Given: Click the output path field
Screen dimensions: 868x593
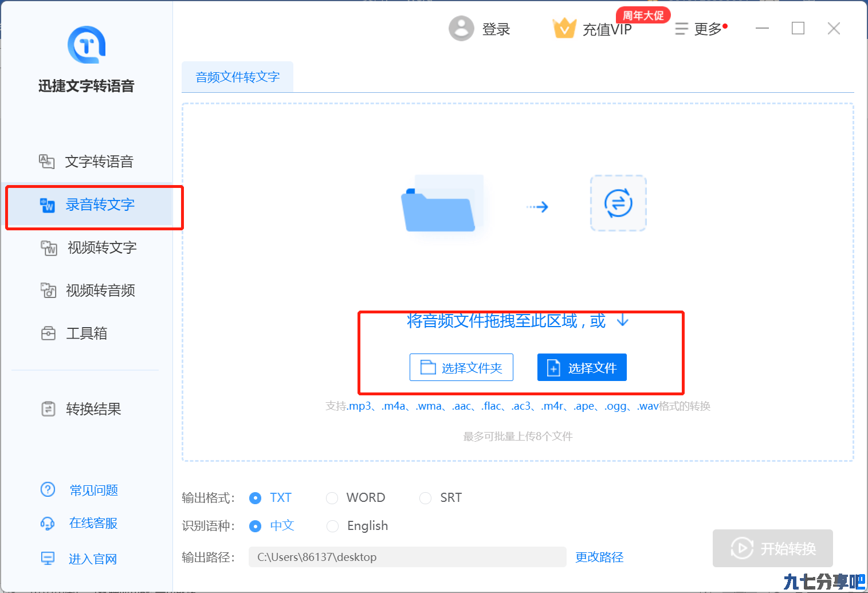Looking at the screenshot, I should click(x=407, y=557).
